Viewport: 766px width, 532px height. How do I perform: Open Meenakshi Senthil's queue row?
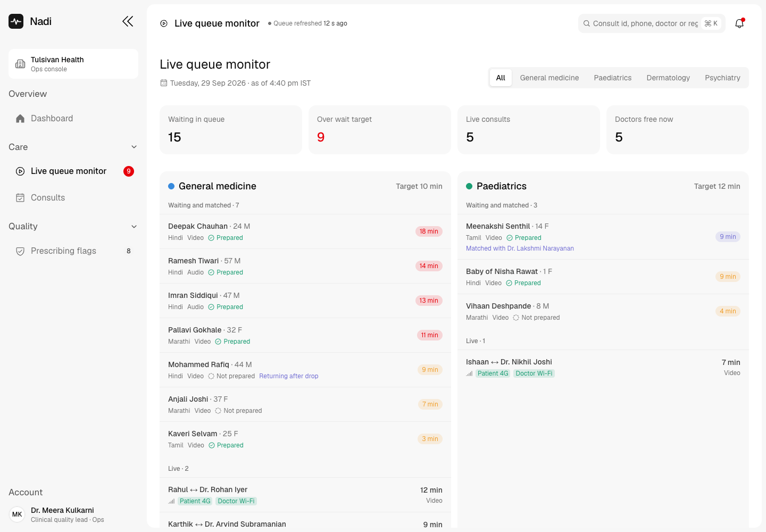(x=603, y=237)
